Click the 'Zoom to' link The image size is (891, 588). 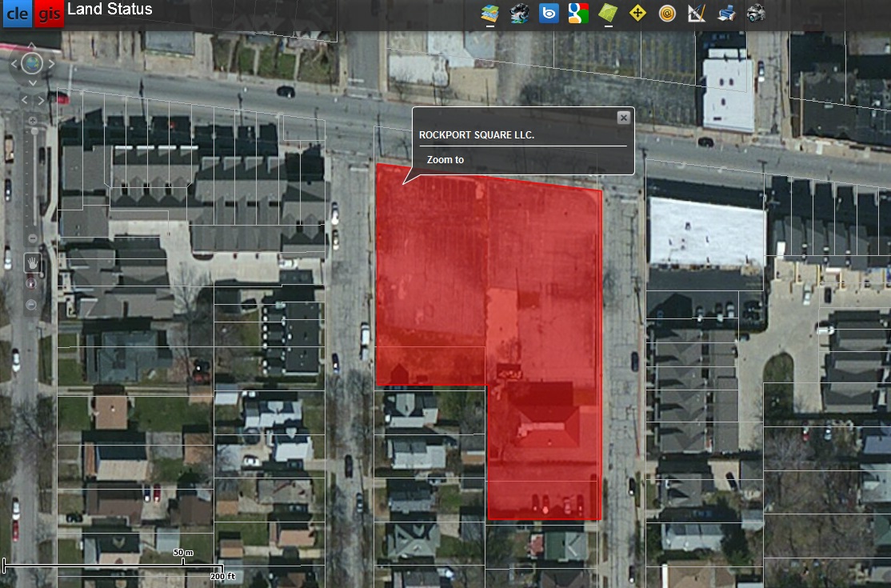(445, 160)
